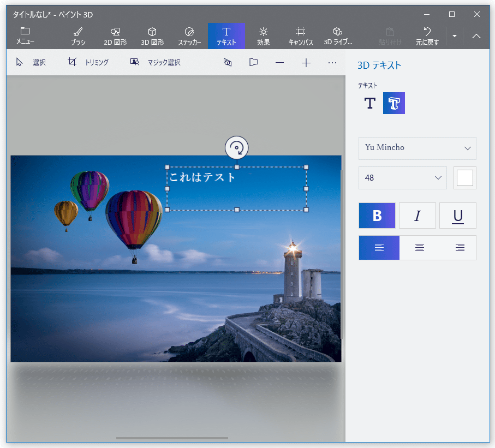This screenshot has width=495, height=448.
Task: Open the 効果 effects tab
Action: (263, 35)
